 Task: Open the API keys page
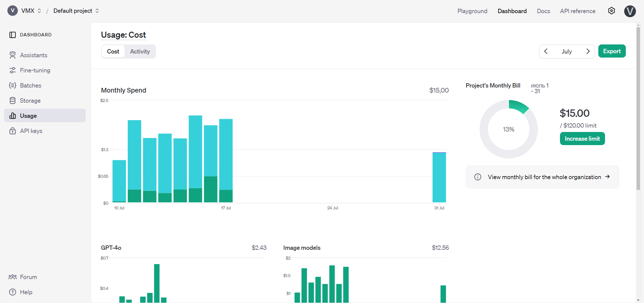pos(31,131)
